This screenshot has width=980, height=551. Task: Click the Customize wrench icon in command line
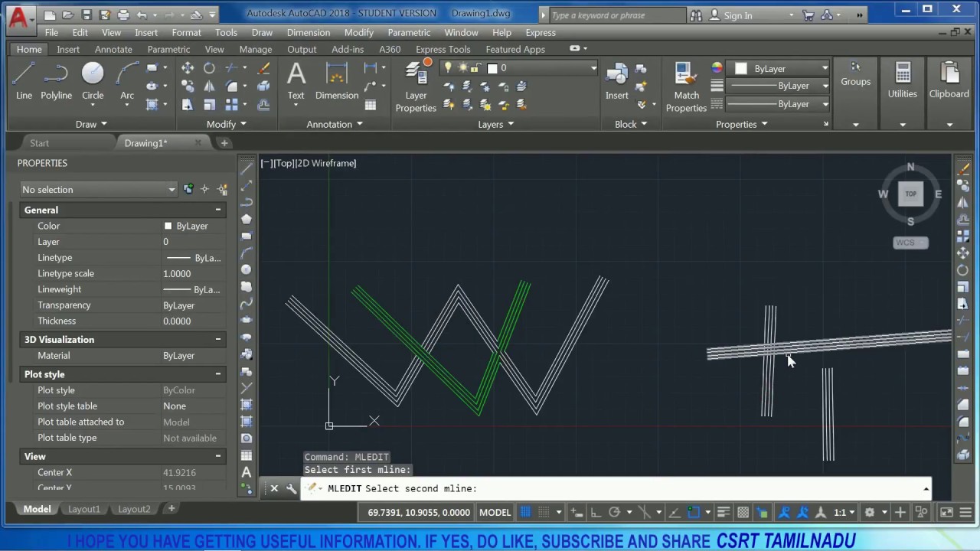click(291, 488)
